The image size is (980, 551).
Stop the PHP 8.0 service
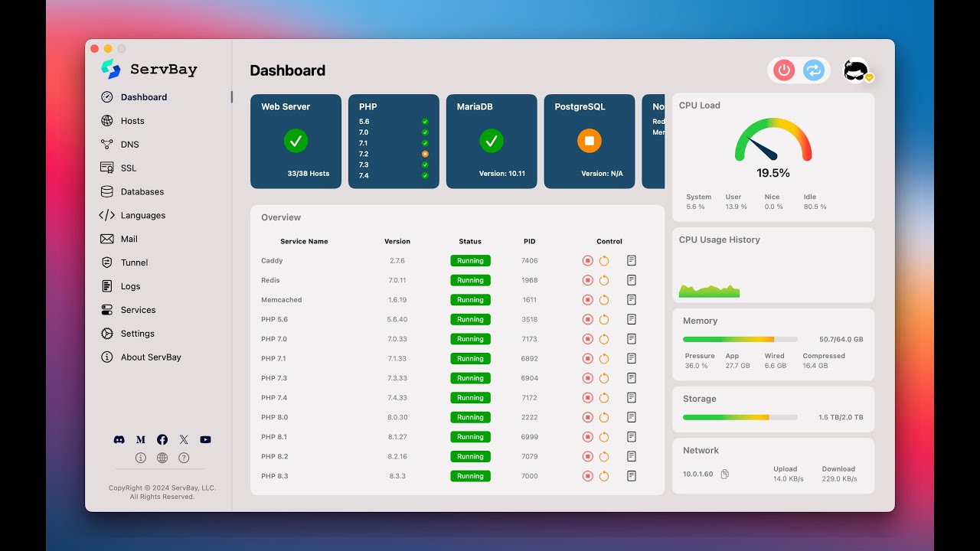point(587,417)
